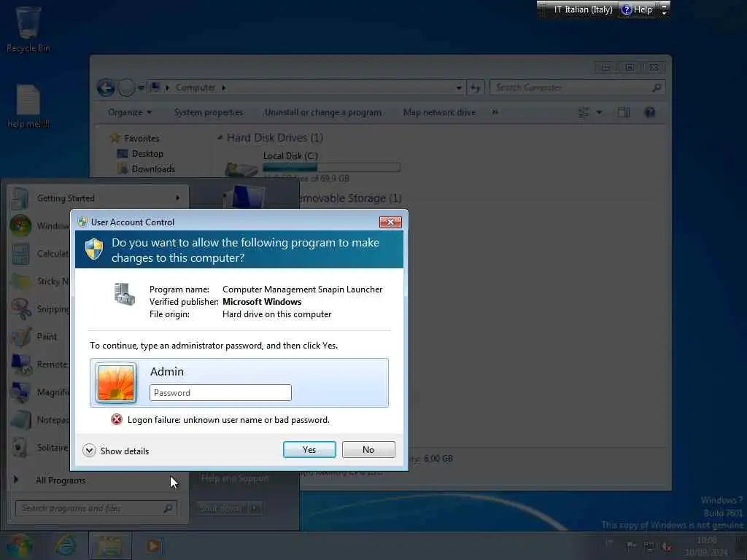The height and width of the screenshot is (560, 747).
Task: Click Computer in the address bar breadcrumb
Action: point(196,87)
